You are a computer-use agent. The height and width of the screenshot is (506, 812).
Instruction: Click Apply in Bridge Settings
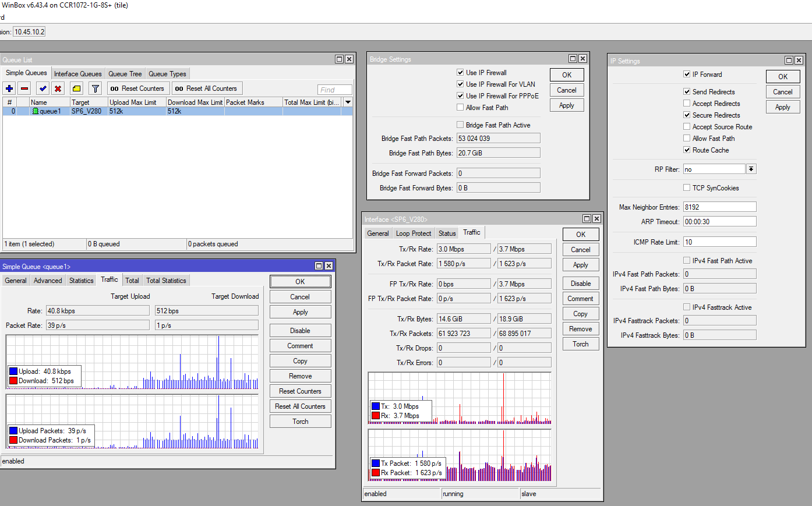click(x=567, y=105)
